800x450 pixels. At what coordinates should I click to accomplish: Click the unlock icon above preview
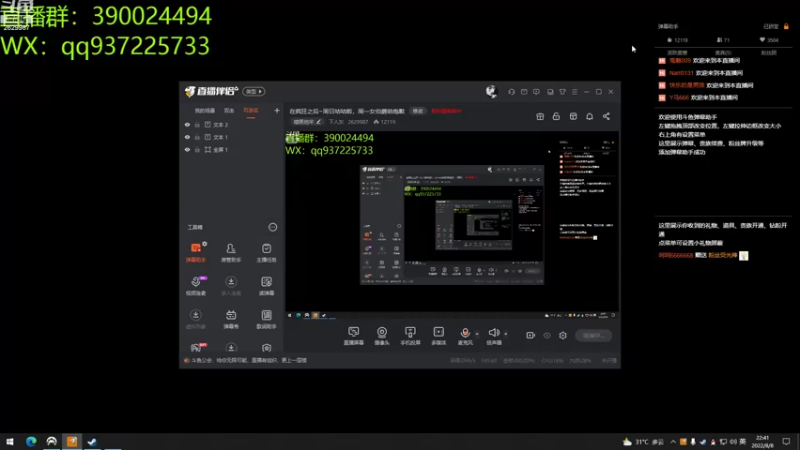tap(556, 116)
